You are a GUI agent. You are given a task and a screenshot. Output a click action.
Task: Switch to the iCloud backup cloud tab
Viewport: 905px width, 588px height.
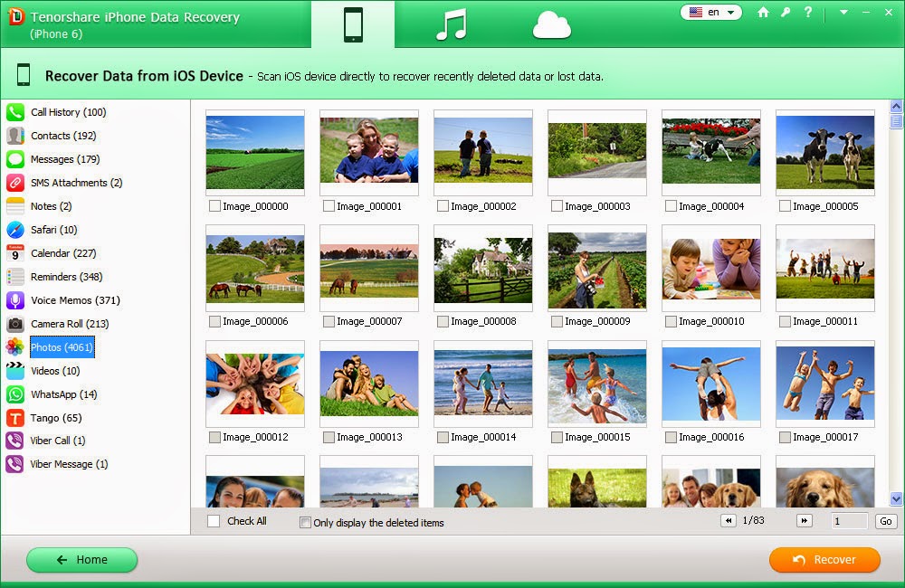(x=552, y=25)
